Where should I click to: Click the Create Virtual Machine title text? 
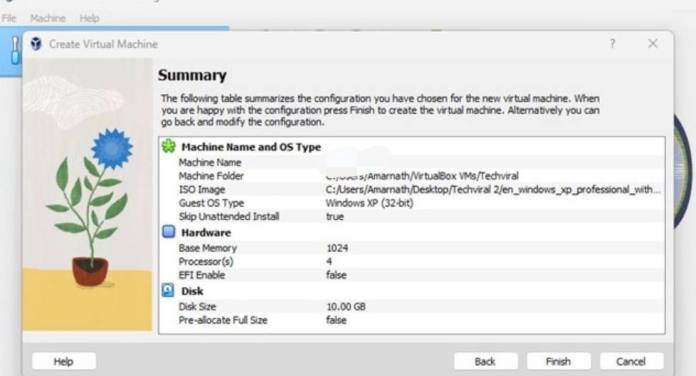point(103,44)
